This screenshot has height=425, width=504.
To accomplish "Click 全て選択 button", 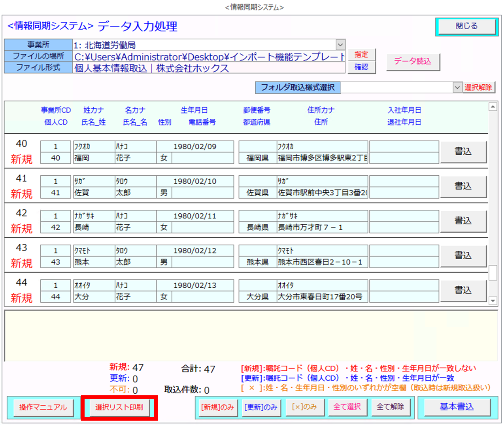I will [x=347, y=407].
